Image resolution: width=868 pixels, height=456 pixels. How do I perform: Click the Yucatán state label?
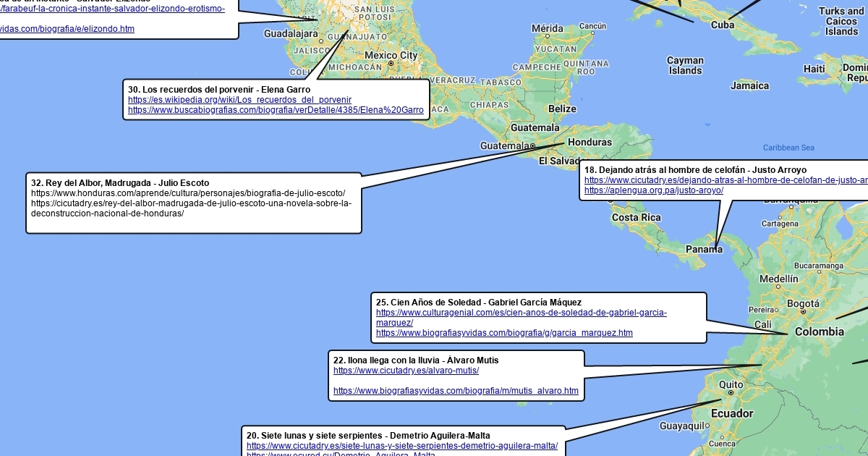point(556,49)
